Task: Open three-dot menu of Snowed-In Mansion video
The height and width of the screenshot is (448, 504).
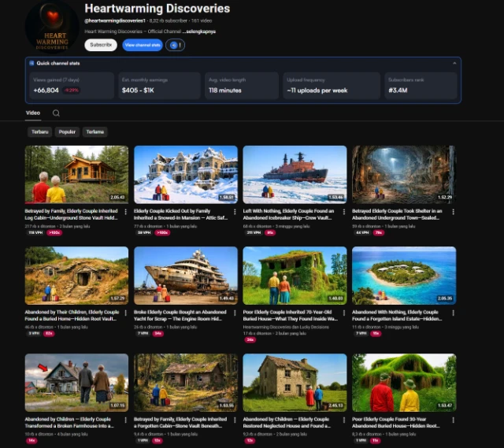Action: click(233, 211)
